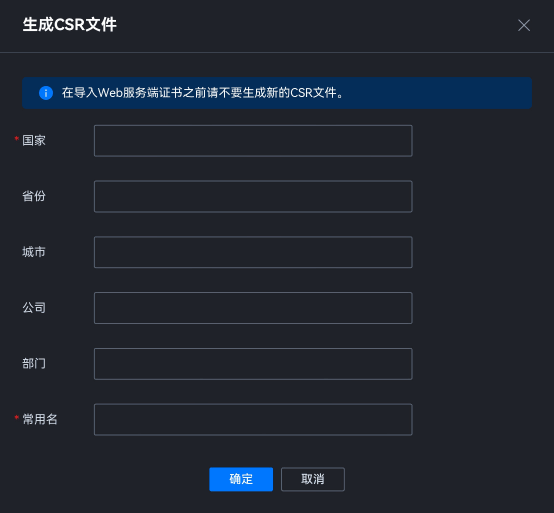Click the 城市 field label
The width and height of the screenshot is (554, 513).
coord(34,252)
